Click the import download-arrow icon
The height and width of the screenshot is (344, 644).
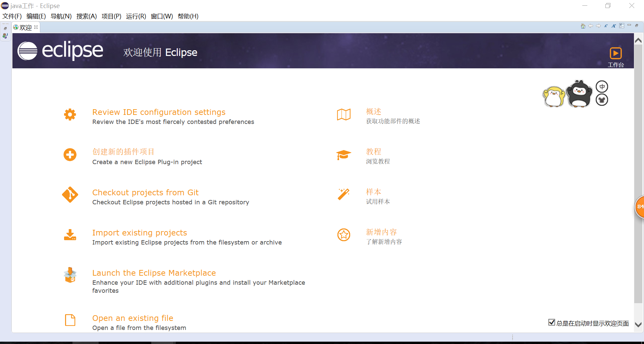70,235
